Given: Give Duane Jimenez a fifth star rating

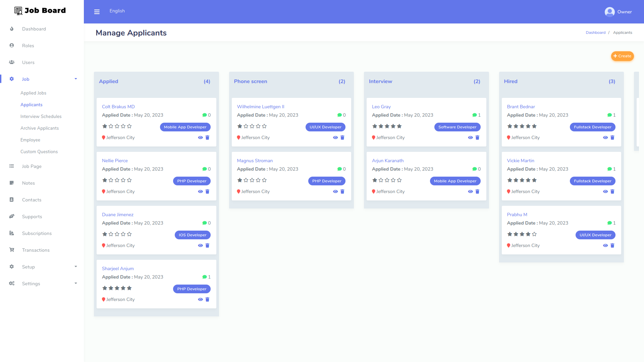Looking at the screenshot, I should 129,234.
